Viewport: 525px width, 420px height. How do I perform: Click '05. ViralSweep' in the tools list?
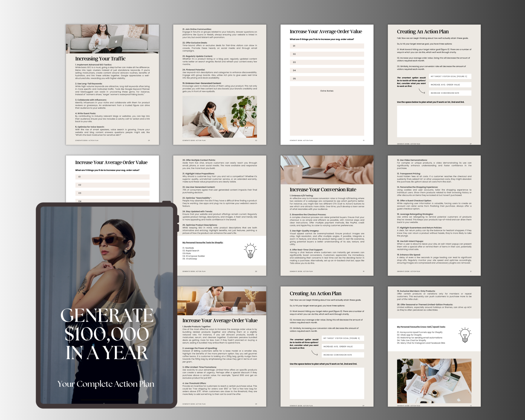(x=190, y=259)
